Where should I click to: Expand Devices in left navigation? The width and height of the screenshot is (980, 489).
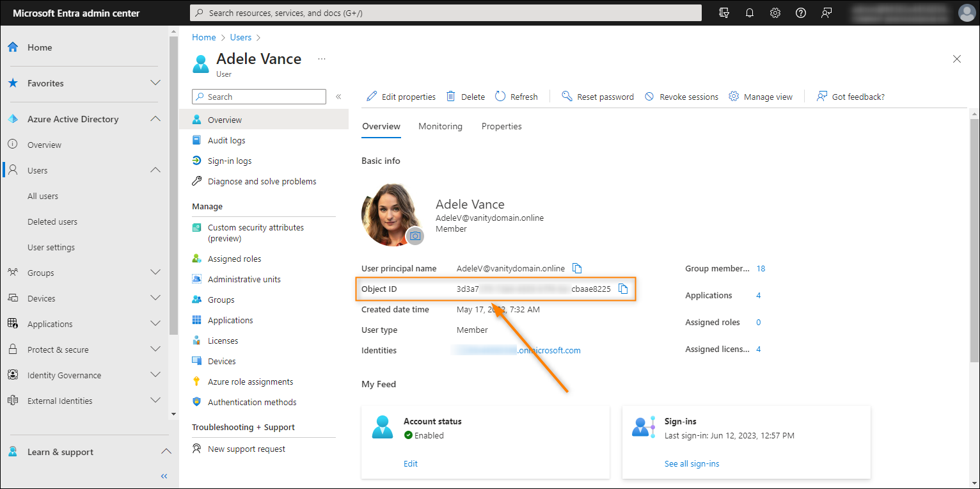point(155,298)
